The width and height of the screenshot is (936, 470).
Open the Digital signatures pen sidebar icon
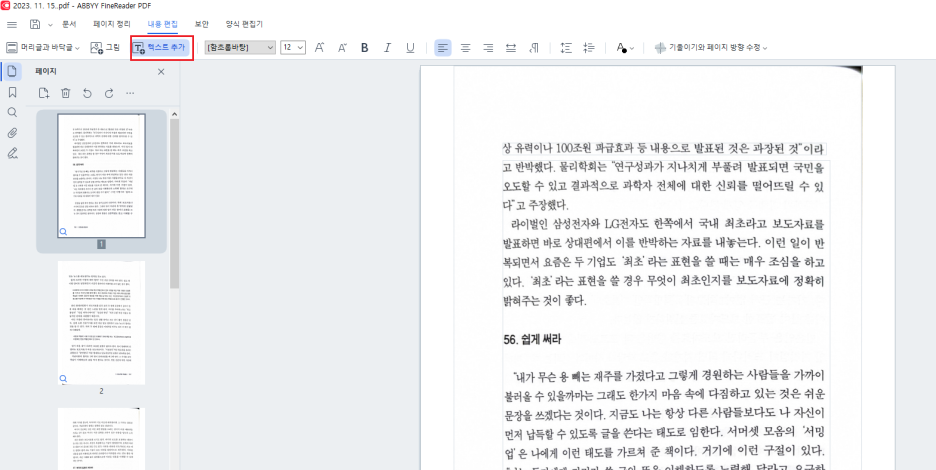click(12, 153)
